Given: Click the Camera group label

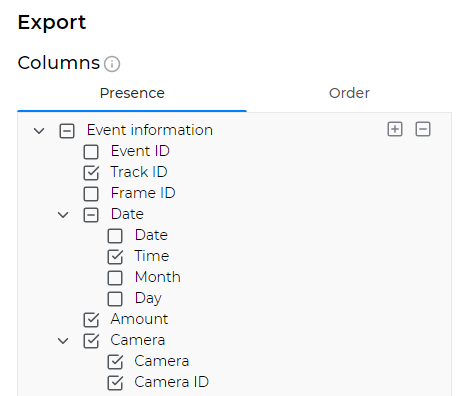Looking at the screenshot, I should [x=138, y=340].
